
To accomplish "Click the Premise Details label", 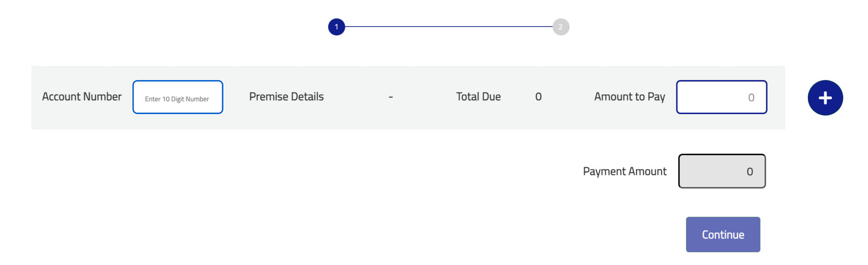I will pyautogui.click(x=286, y=97).
